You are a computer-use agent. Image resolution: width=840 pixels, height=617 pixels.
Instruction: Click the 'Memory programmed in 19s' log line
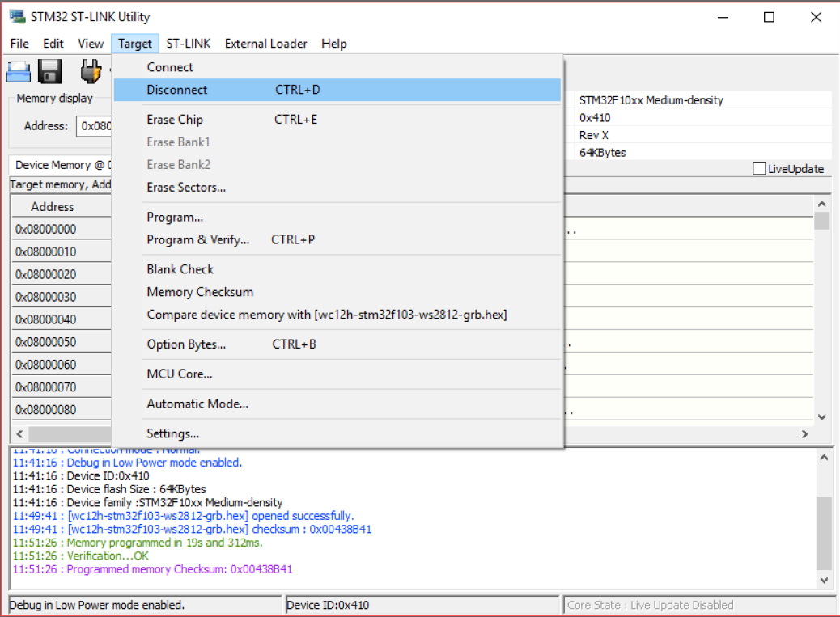(x=138, y=543)
